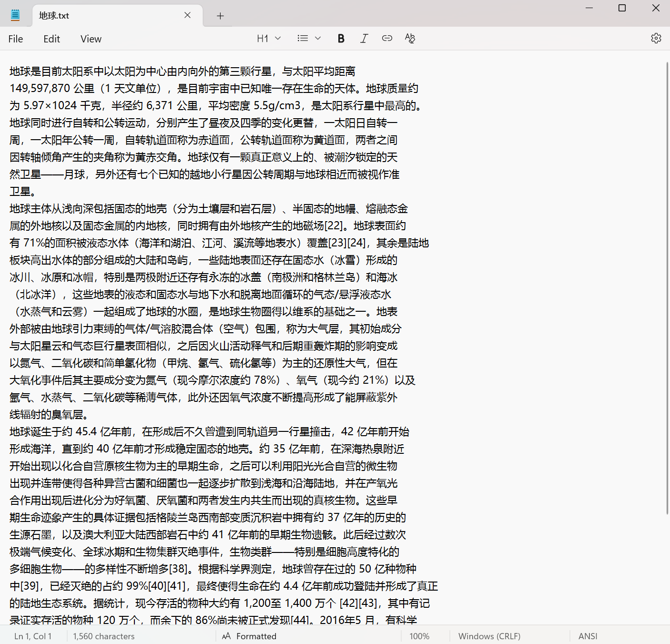Open the zoom level 100% control
Viewport: 670px width, 644px height.
tap(419, 636)
